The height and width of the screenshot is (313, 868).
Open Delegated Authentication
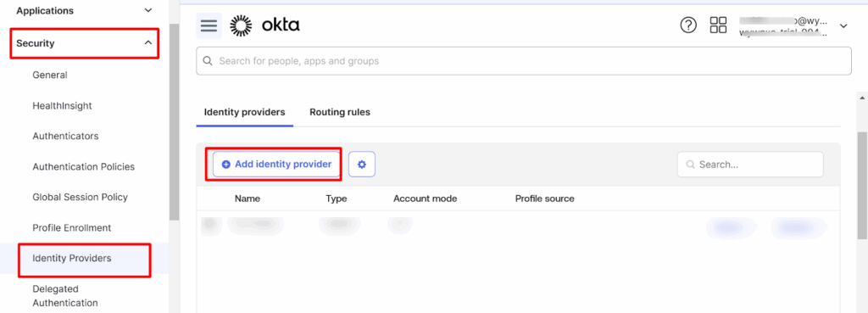click(65, 296)
